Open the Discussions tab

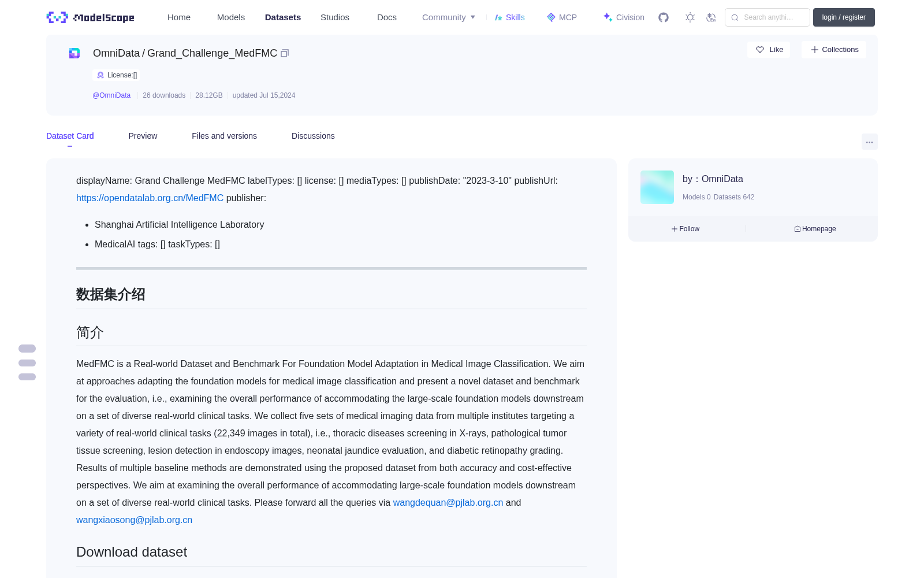click(x=313, y=136)
